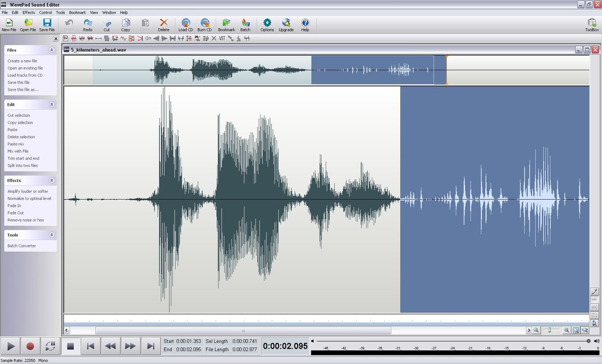Open the Effects menu in the menu bar

pyautogui.click(x=28, y=12)
